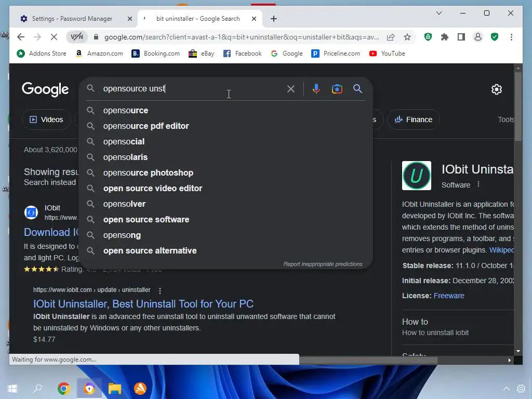
Task: Open the Google bookmark
Action: 287,54
